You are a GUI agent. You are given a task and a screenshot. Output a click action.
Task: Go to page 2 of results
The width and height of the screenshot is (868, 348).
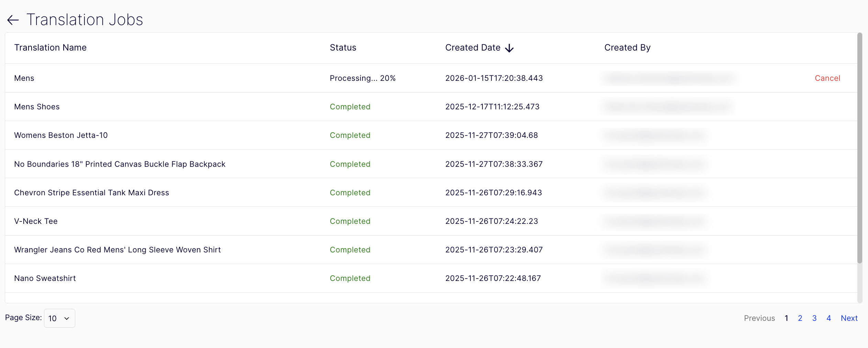[x=800, y=318]
